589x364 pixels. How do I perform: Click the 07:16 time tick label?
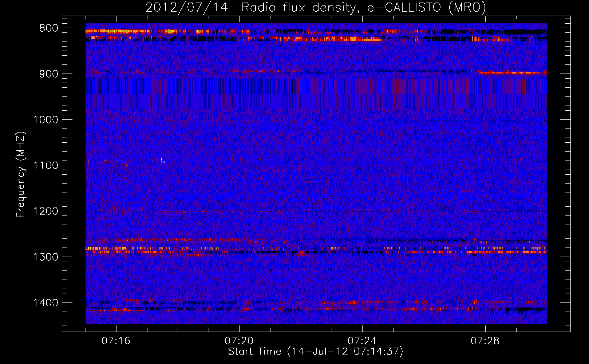(x=116, y=341)
